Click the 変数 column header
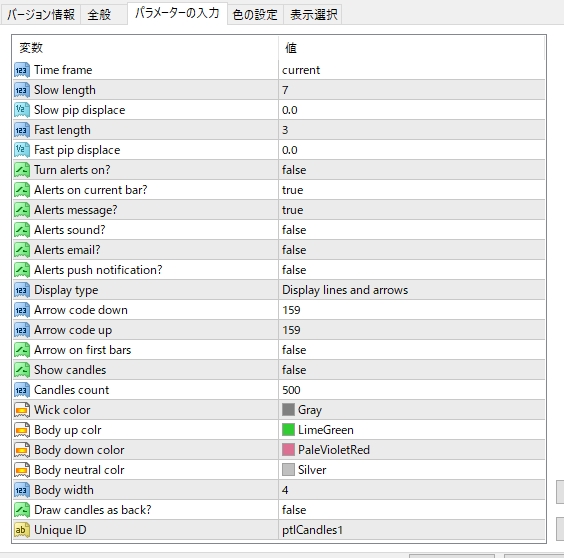The height and width of the screenshot is (558, 564). (x=145, y=47)
